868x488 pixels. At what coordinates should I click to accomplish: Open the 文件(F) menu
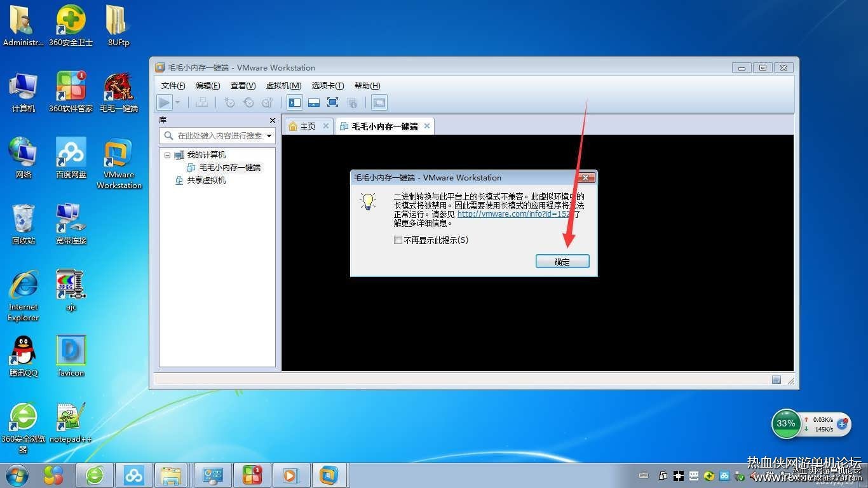tap(173, 86)
